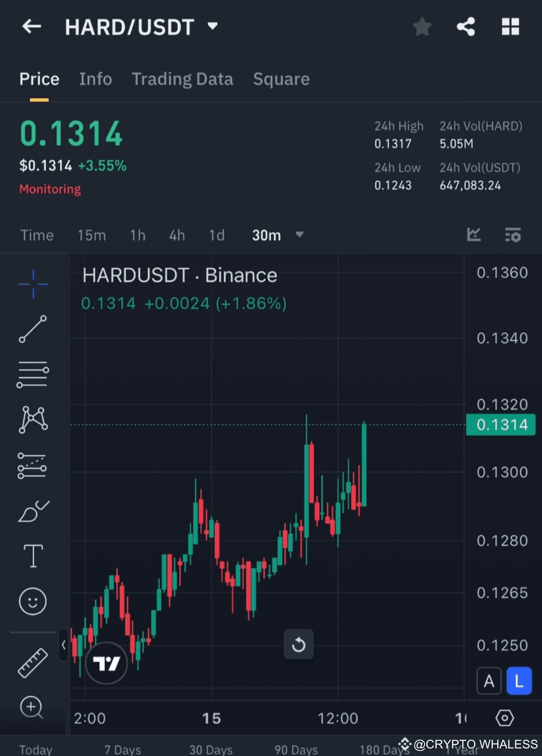Open the emoji sticker tool
The height and width of the screenshot is (756, 542).
pos(32,601)
